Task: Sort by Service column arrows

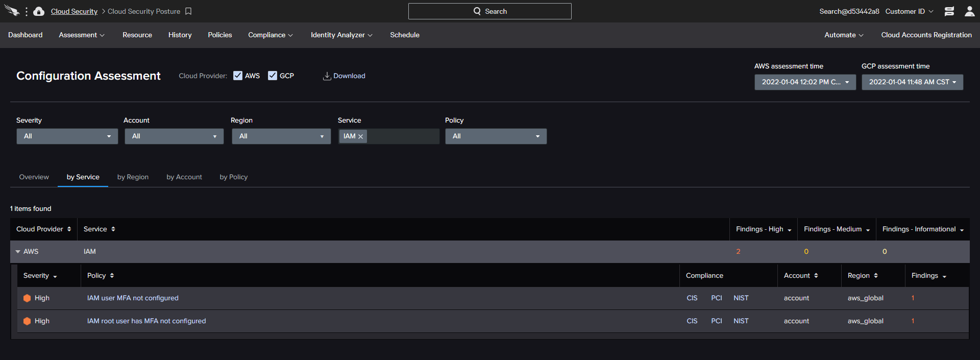Action: pos(113,229)
